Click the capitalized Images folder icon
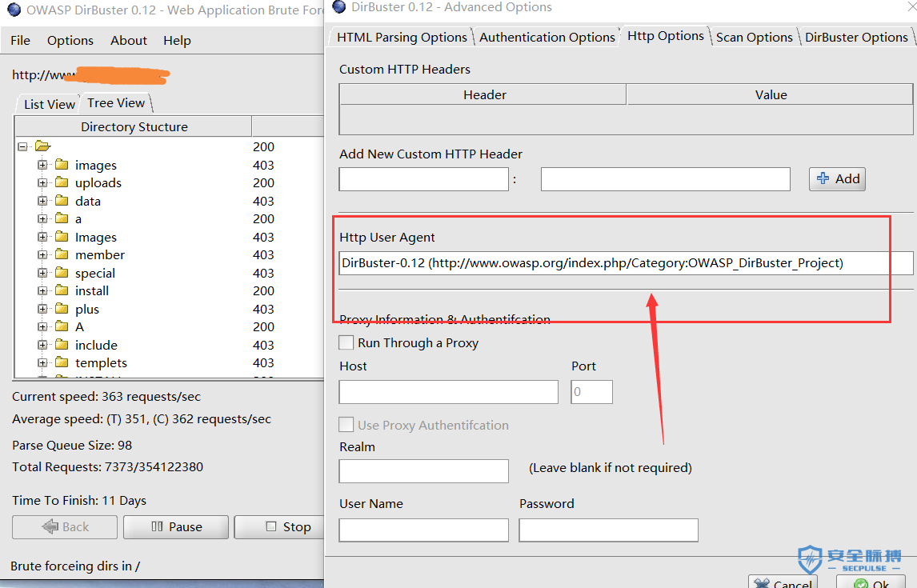Viewport: 917px width, 588px height. (x=62, y=237)
